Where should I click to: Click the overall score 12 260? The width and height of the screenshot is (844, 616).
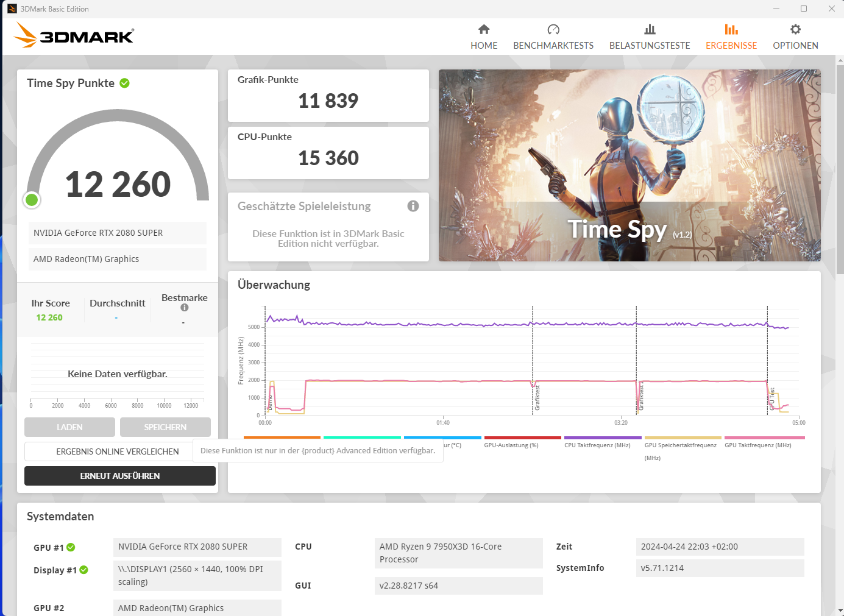click(x=118, y=184)
